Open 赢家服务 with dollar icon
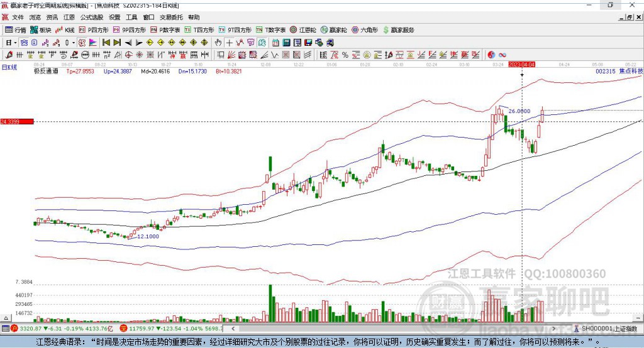The width and height of the screenshot is (644, 348). point(398,30)
